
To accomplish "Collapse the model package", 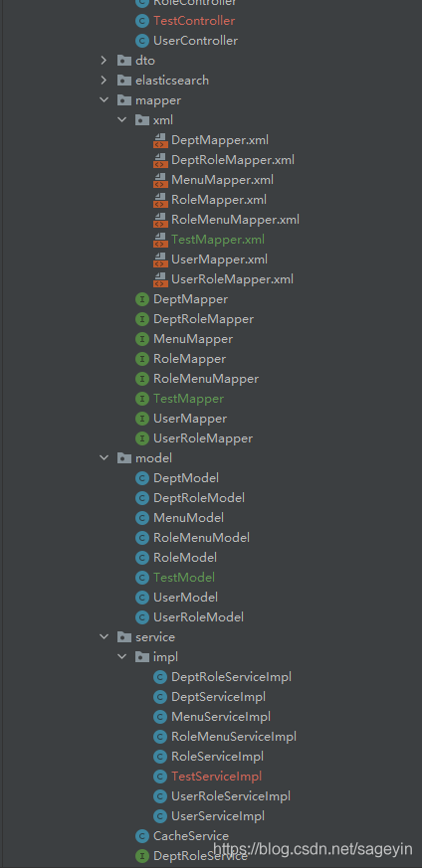I will (x=104, y=457).
